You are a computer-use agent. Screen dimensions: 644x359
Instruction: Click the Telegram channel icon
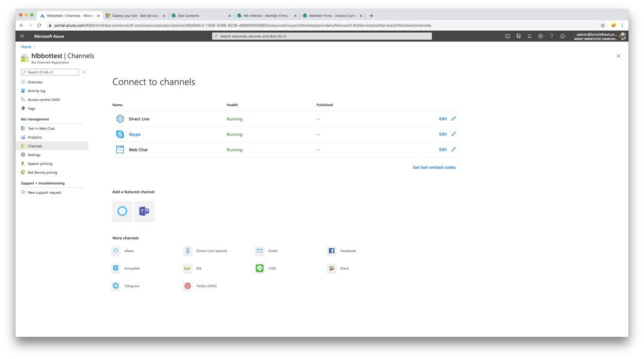116,286
